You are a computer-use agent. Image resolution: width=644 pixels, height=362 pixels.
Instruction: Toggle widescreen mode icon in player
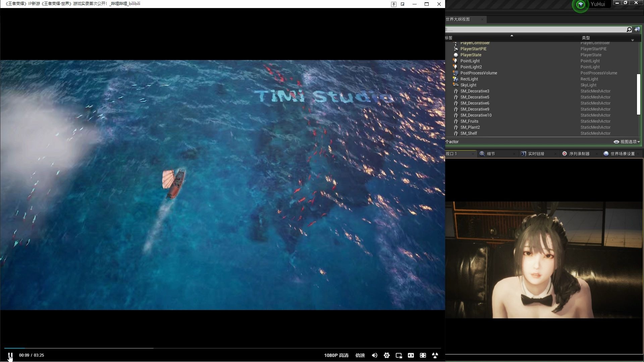[411, 355]
